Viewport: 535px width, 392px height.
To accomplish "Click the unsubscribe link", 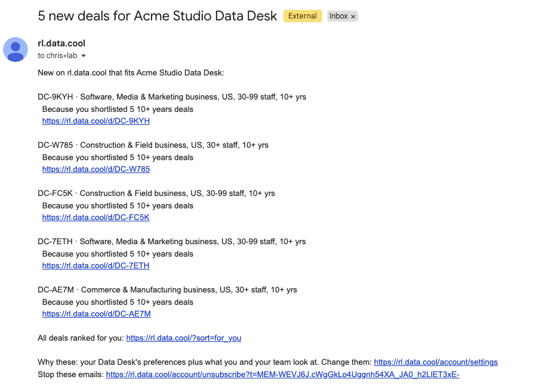I will [283, 375].
